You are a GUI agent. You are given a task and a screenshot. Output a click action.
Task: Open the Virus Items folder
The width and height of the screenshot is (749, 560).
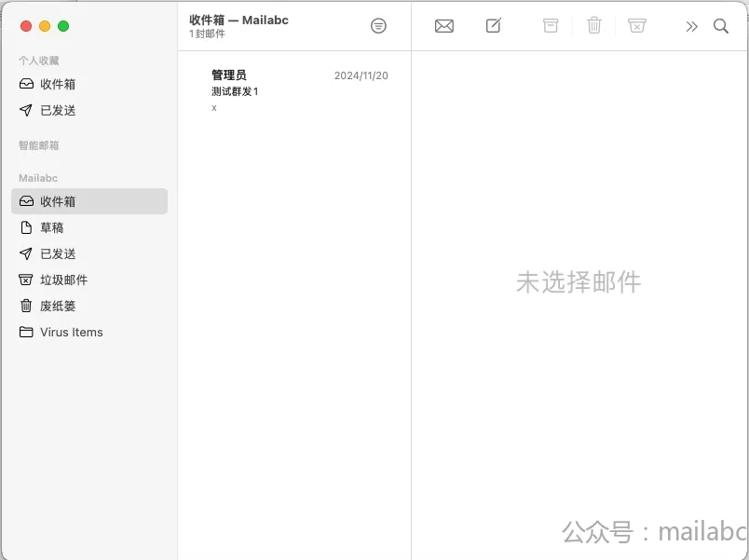click(89, 332)
